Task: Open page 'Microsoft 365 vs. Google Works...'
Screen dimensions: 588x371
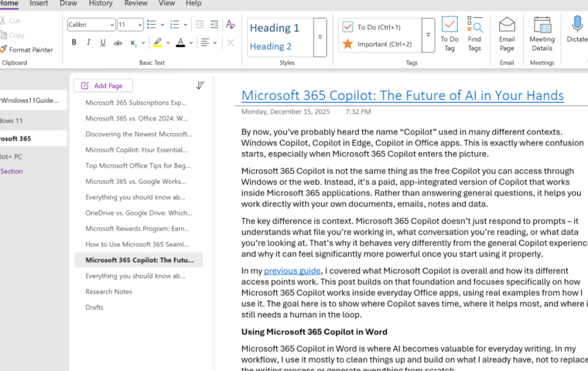Action: pos(135,182)
